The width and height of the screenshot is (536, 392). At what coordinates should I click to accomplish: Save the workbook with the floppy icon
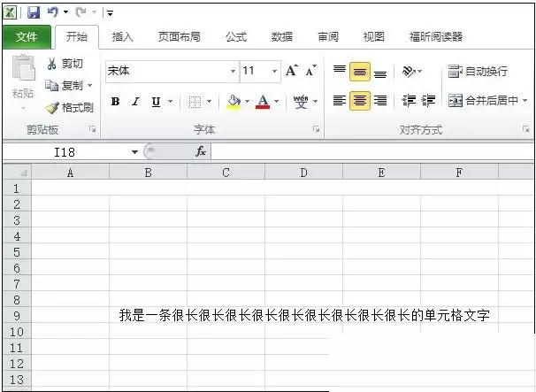pos(34,12)
